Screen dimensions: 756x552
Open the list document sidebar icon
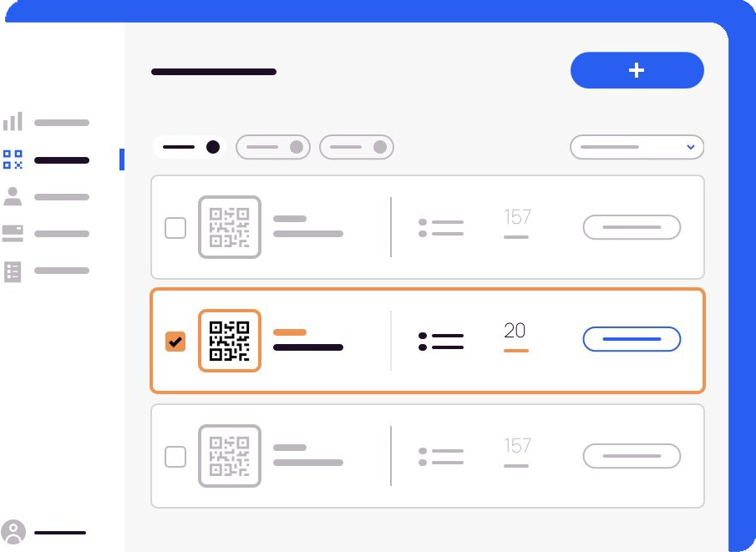point(13,271)
